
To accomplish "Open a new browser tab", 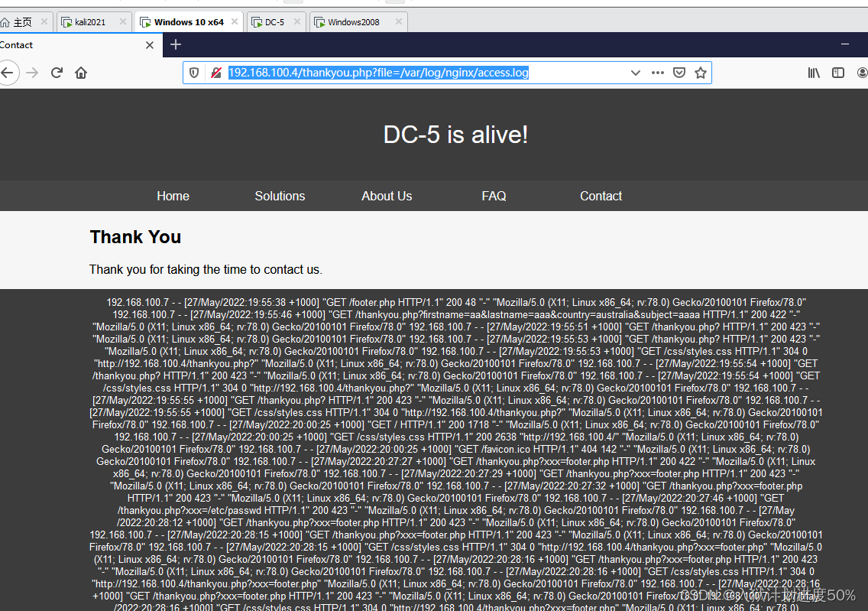I will point(176,45).
